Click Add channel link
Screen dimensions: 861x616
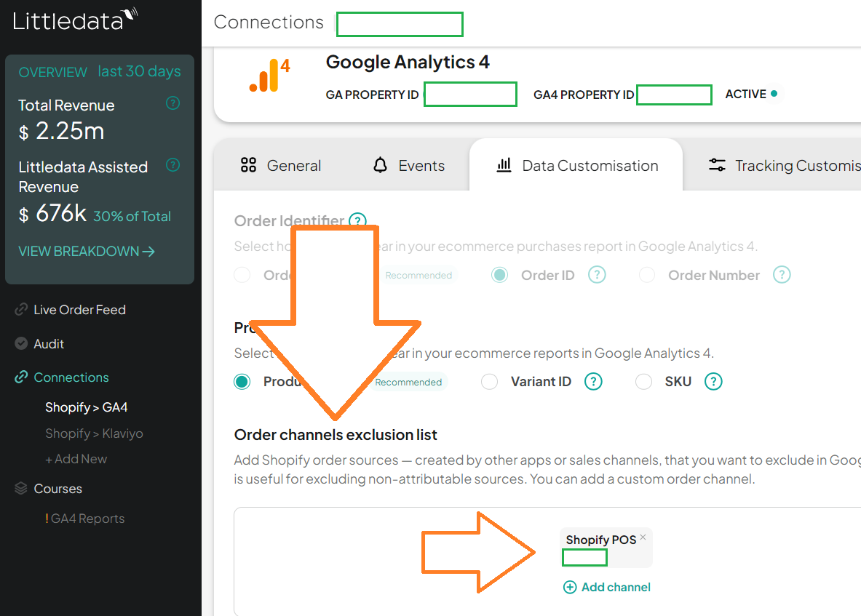(x=616, y=587)
